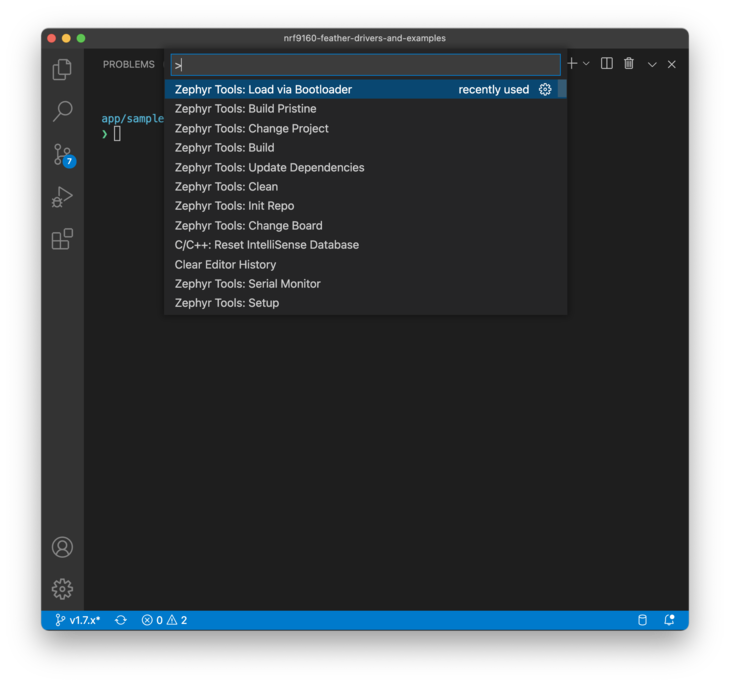Run Zephyr Tools: Clean
Viewport: 730px width, 685px height.
365,186
